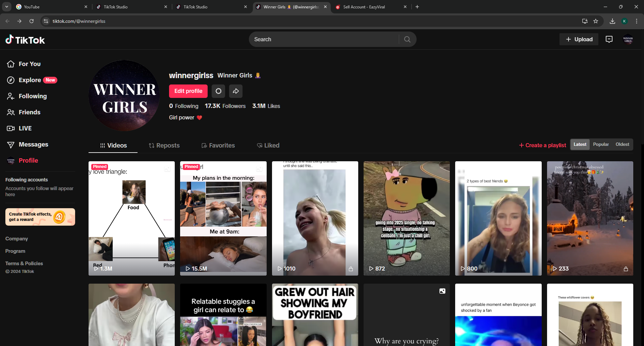This screenshot has height=346, width=644.
Task: Sort videos by Latest
Action: pyautogui.click(x=580, y=145)
